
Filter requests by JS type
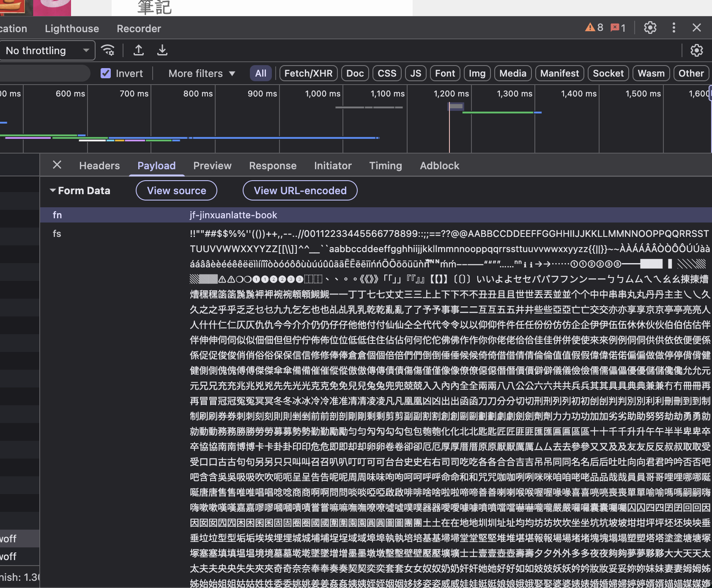click(416, 73)
